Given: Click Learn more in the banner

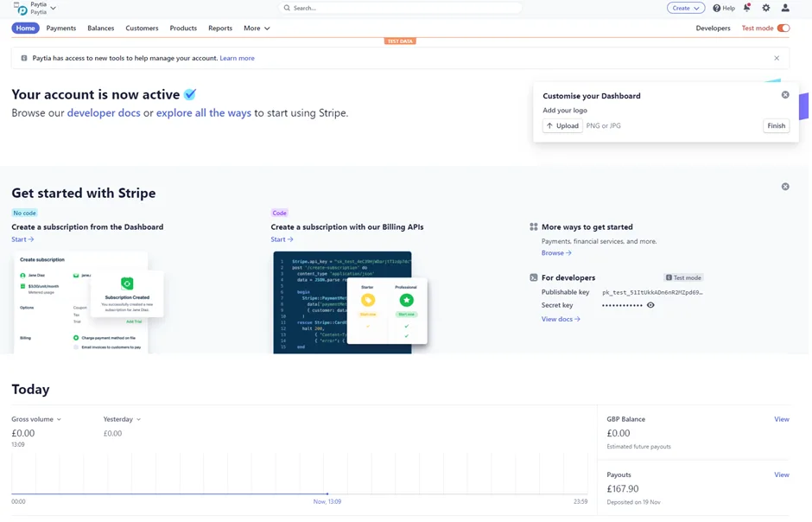Looking at the screenshot, I should tap(238, 58).
